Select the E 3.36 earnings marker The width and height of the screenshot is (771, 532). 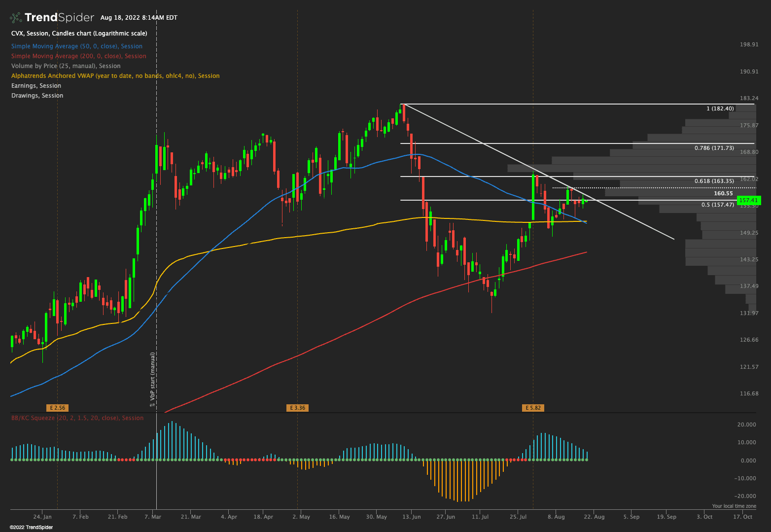pos(297,408)
